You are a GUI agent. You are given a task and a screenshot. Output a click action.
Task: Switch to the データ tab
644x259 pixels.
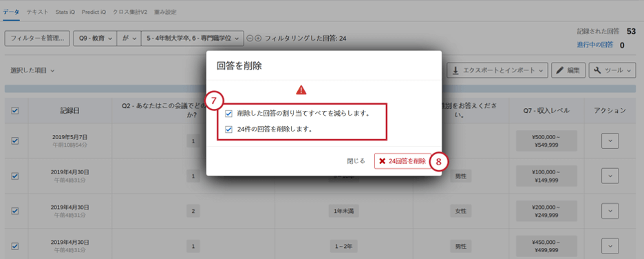(11, 12)
